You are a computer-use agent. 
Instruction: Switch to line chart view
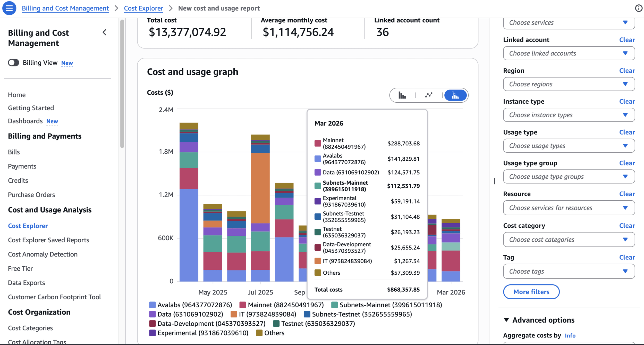pyautogui.click(x=429, y=95)
